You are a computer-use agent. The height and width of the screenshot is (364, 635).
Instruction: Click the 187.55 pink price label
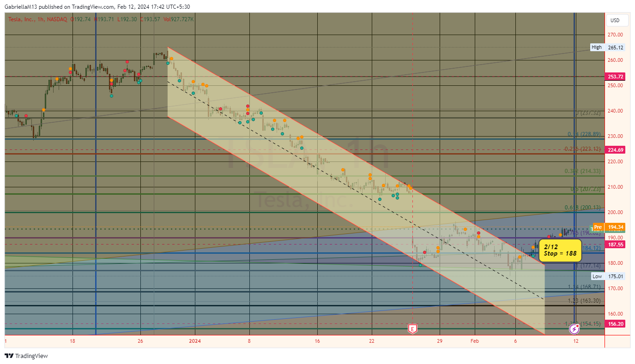[x=615, y=245]
